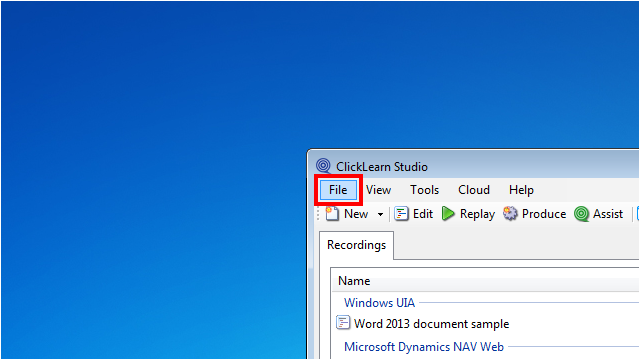Click the Assist toolbar label
Image resolution: width=640 pixels, height=360 pixels.
pyautogui.click(x=608, y=214)
